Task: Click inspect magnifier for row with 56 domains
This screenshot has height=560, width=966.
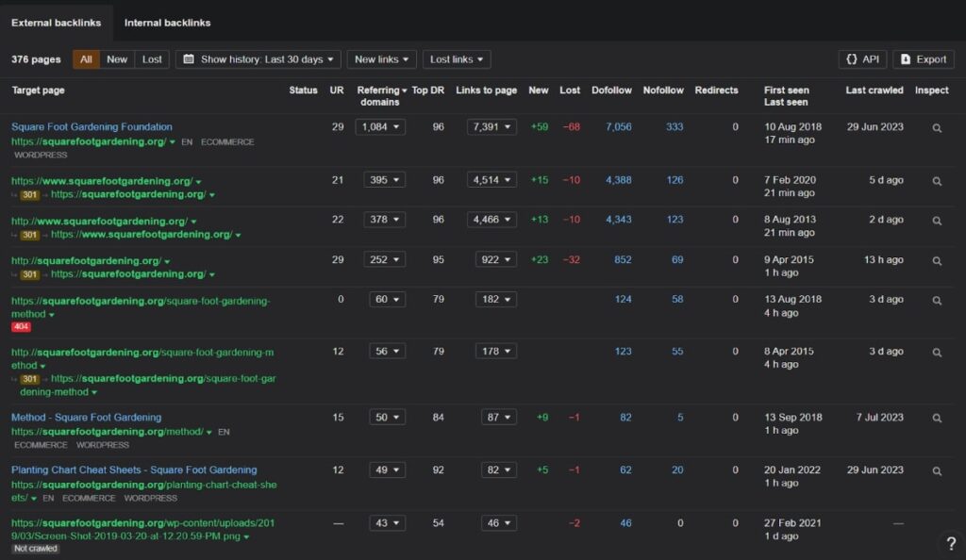Action: pos(937,352)
